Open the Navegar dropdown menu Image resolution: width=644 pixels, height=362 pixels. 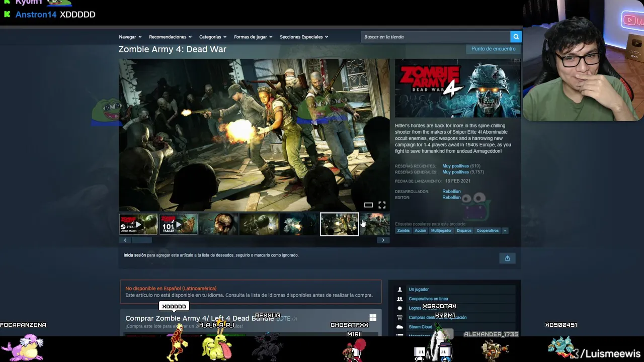point(130,37)
